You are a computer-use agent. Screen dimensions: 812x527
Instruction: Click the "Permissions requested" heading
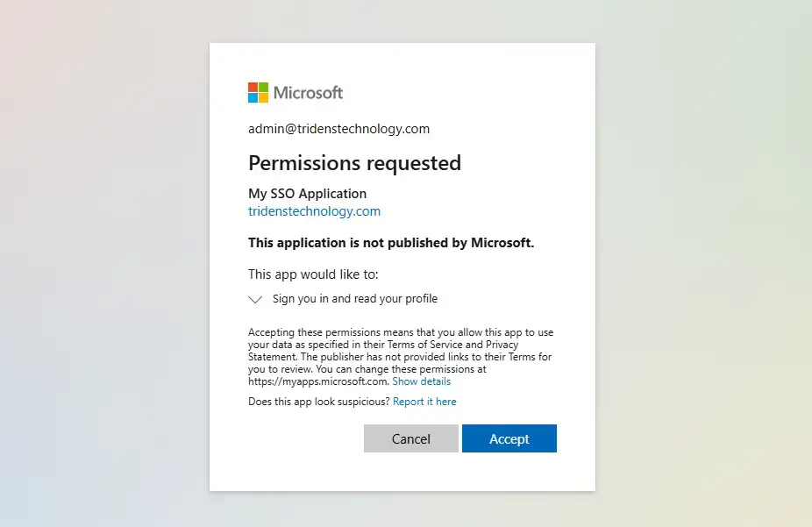(x=354, y=163)
